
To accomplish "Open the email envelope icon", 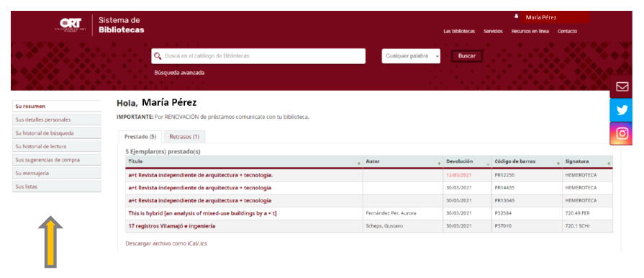I will (x=622, y=86).
